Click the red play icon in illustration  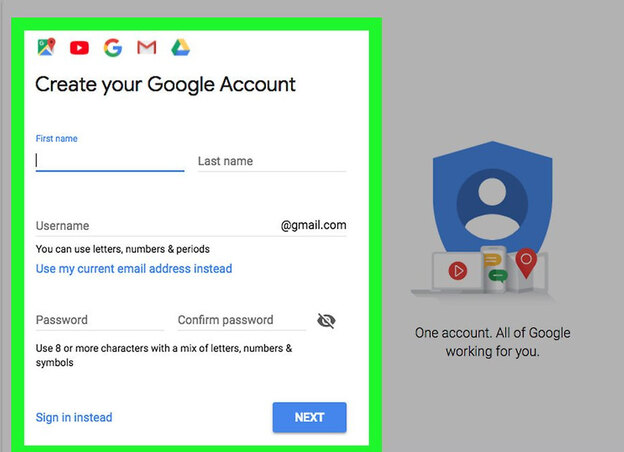click(x=458, y=271)
